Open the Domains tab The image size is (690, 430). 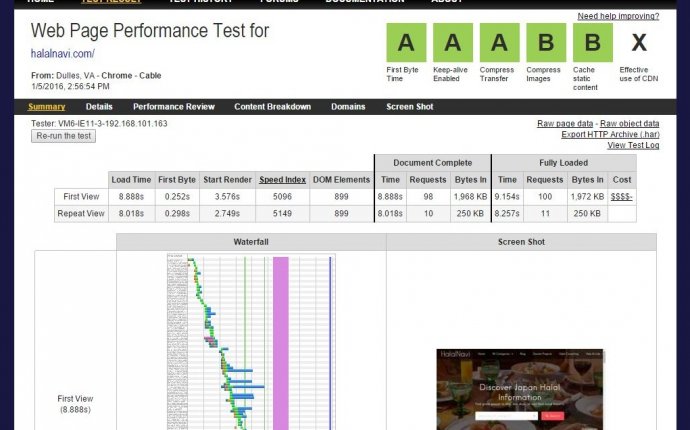pyautogui.click(x=348, y=107)
